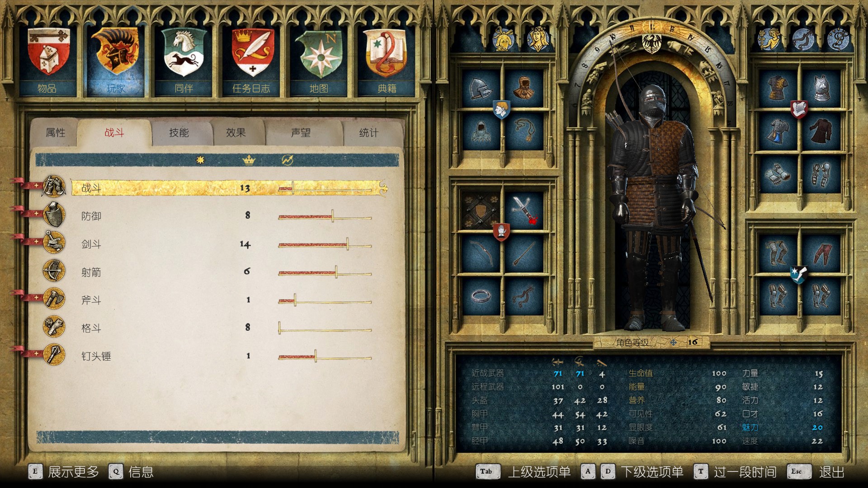Viewport: 868px width, 488px height.
Task: Switch to the 声望 sub-tab
Action: [x=301, y=132]
